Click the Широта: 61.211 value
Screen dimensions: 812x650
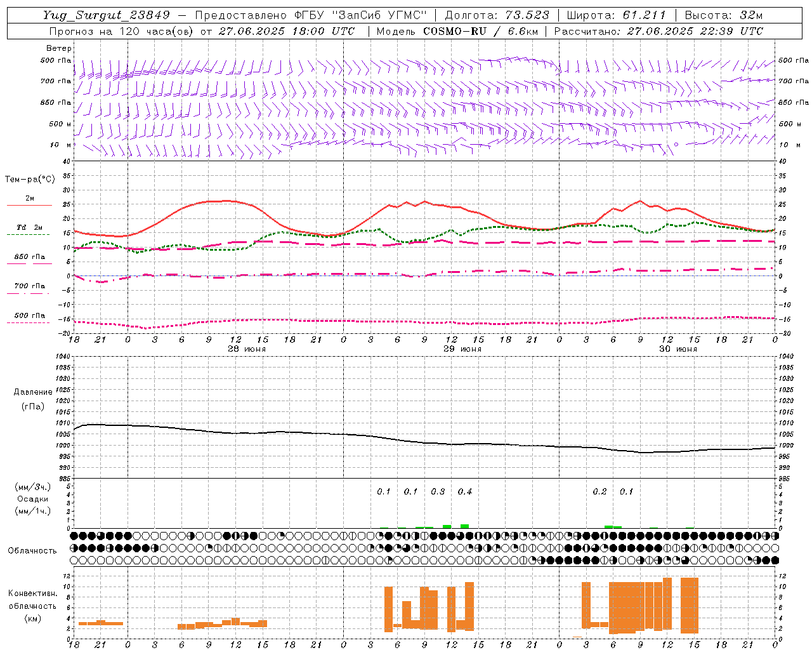pos(617,15)
